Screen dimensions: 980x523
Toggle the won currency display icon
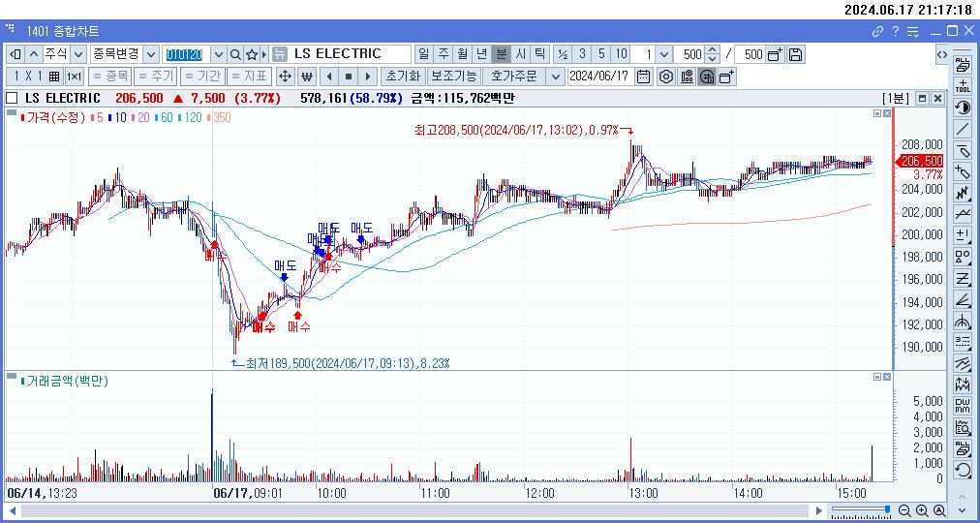tap(306, 77)
